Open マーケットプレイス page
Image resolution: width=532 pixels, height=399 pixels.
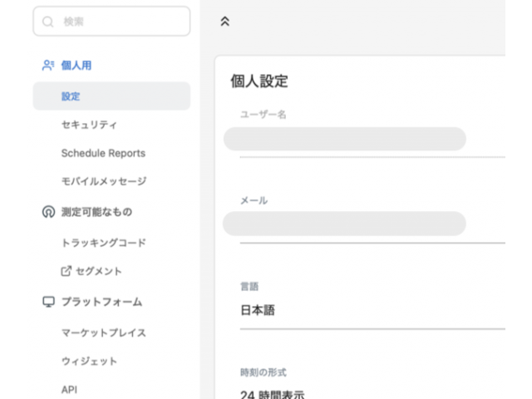(104, 332)
